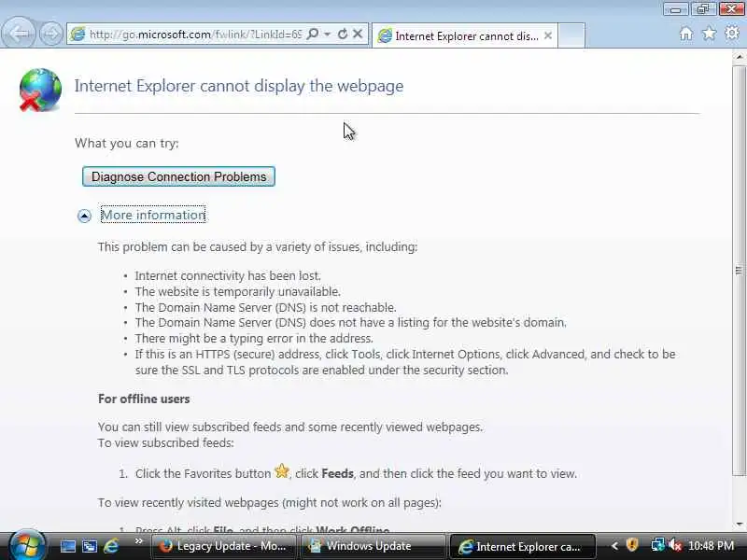Show hidden tray icons arrow
The height and width of the screenshot is (560, 747).
614,546
